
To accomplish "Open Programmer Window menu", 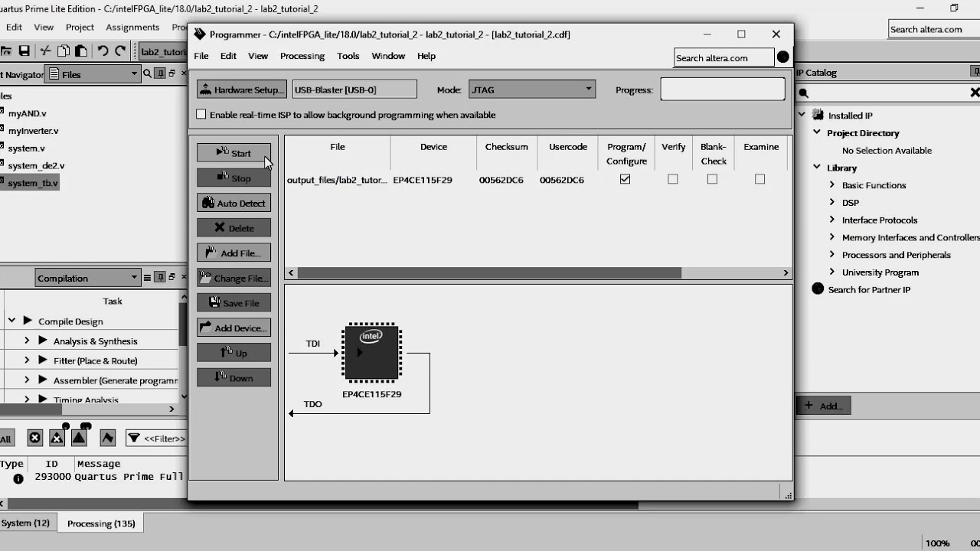I will point(388,56).
